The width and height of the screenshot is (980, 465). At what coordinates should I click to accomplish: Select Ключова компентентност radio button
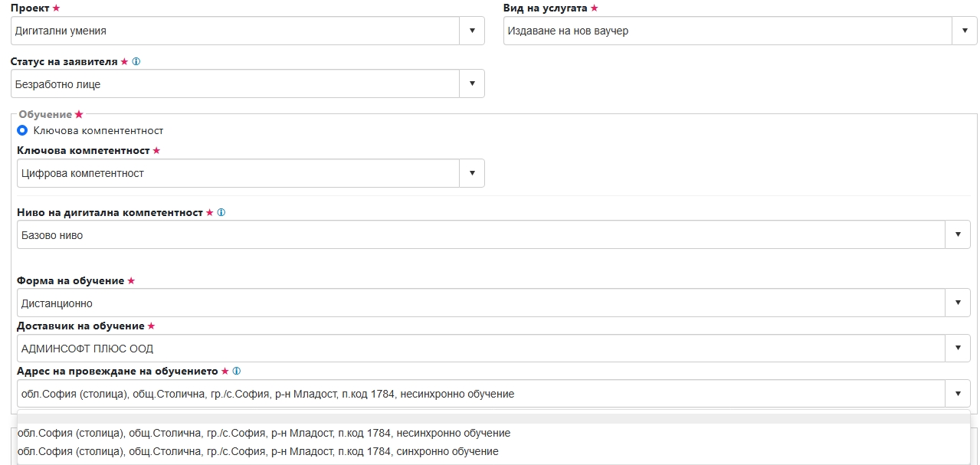23,130
